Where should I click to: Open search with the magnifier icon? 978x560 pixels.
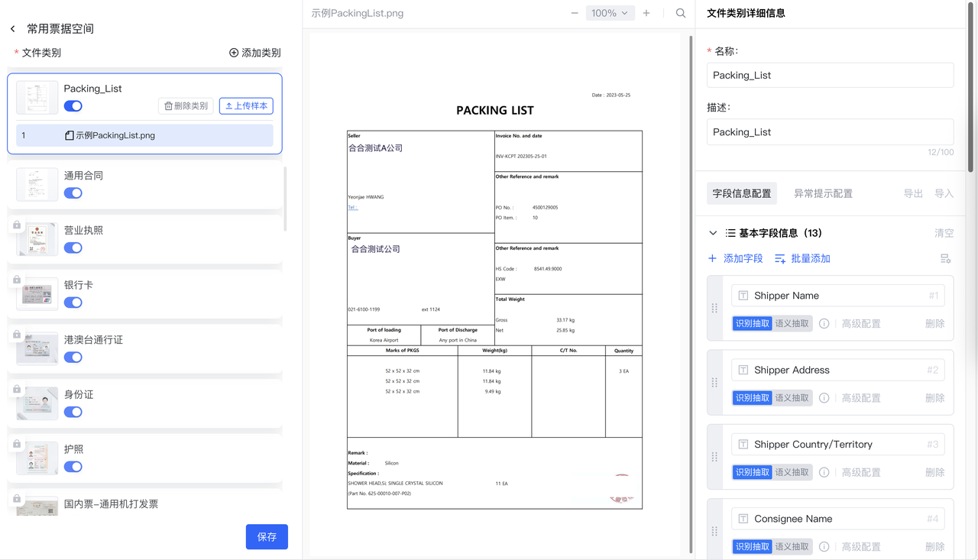[680, 13]
